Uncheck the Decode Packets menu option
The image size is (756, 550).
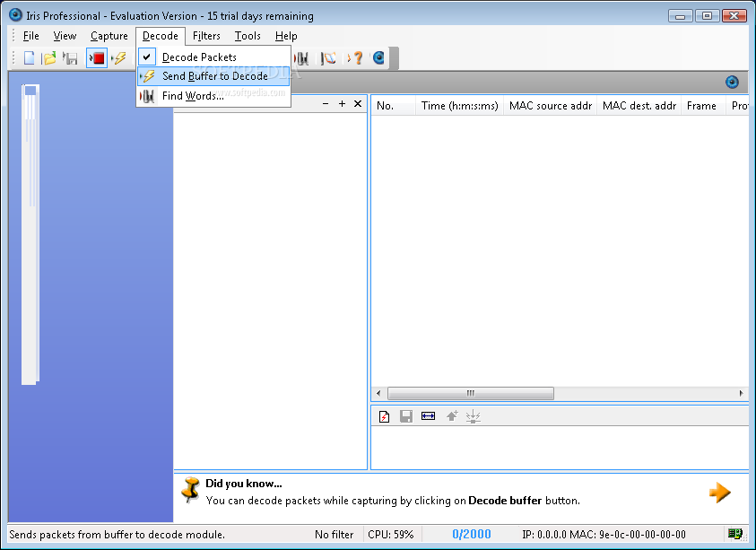coord(214,57)
